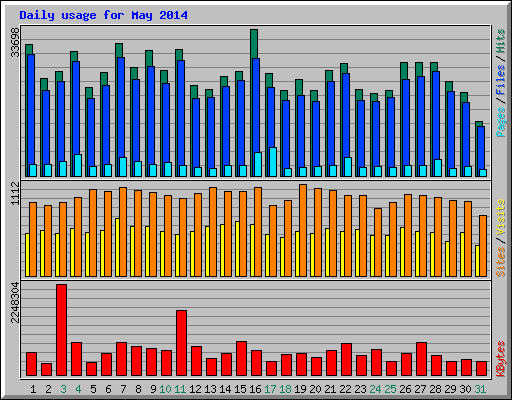
Task: Click green weekend day label 25
Action: [x=390, y=389]
